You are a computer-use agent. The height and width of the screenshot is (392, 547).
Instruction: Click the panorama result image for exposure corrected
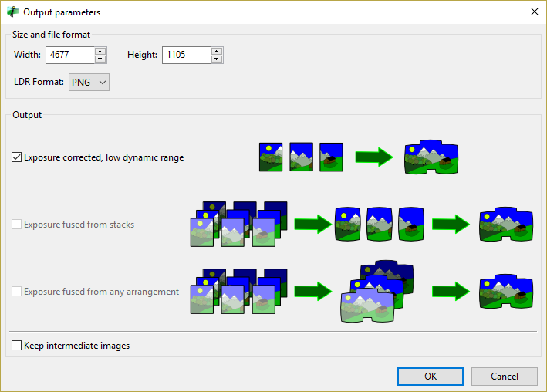coord(431,157)
